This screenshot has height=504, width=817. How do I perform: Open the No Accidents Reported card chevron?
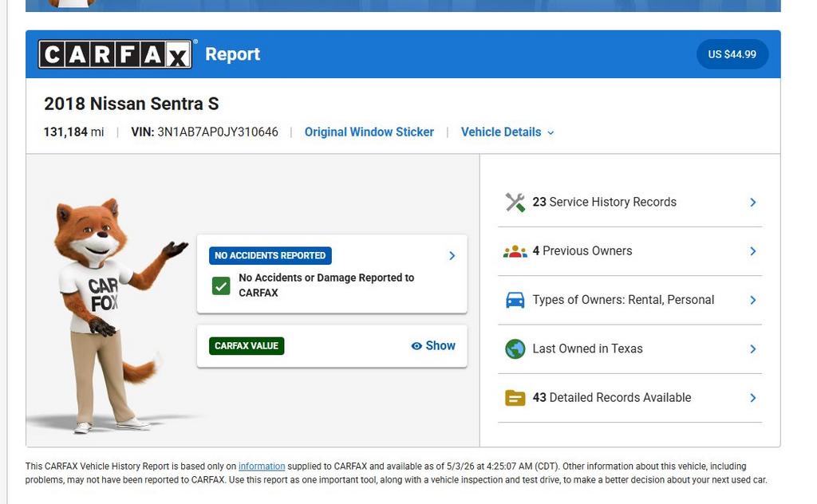(x=452, y=256)
